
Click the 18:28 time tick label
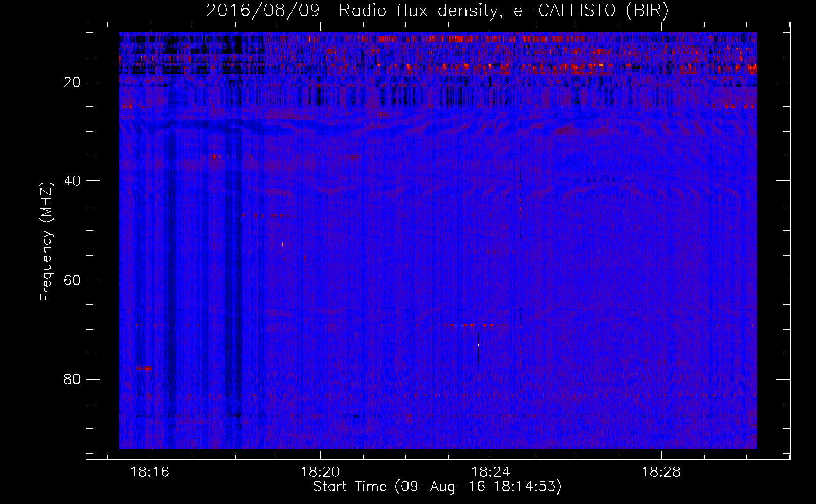pyautogui.click(x=661, y=472)
